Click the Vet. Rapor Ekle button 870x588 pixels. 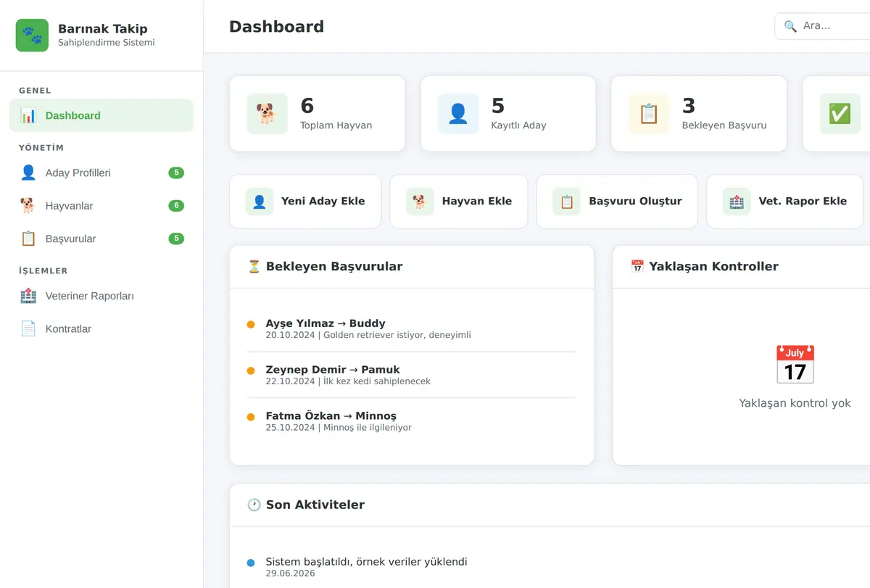[785, 202]
